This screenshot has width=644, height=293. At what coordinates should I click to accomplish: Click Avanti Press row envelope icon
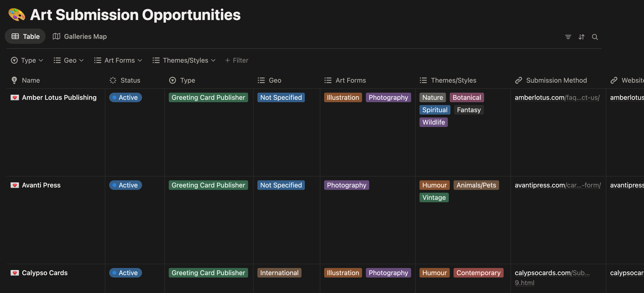(15, 185)
